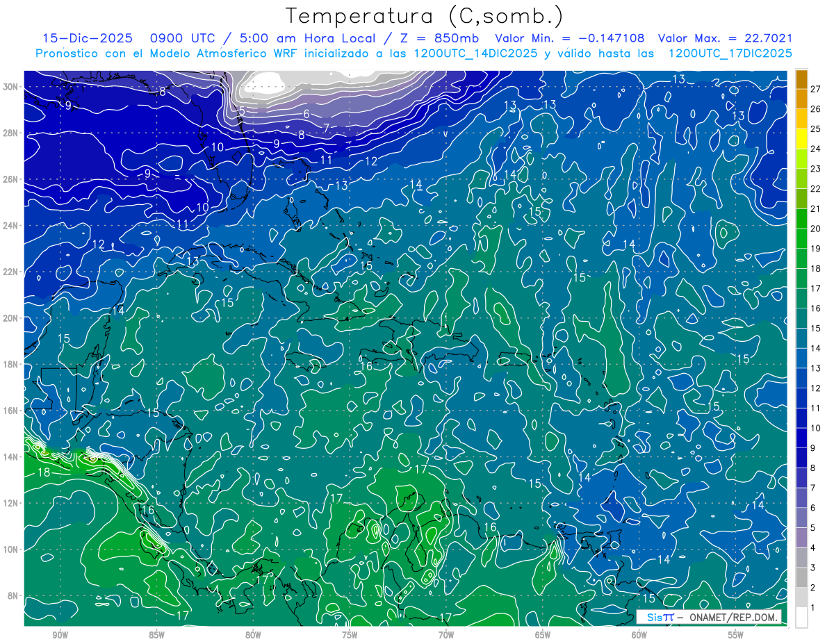The height and width of the screenshot is (644, 834).
Task: Click the '30N' latitude axis label
Action: tap(12, 87)
